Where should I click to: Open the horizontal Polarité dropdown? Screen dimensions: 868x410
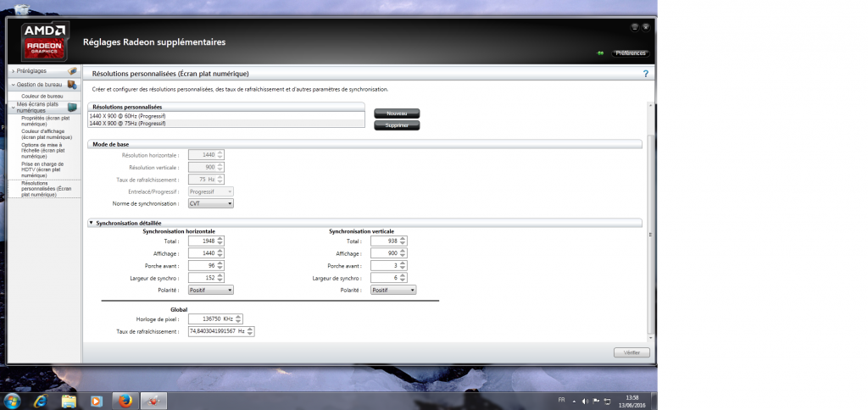(x=211, y=290)
